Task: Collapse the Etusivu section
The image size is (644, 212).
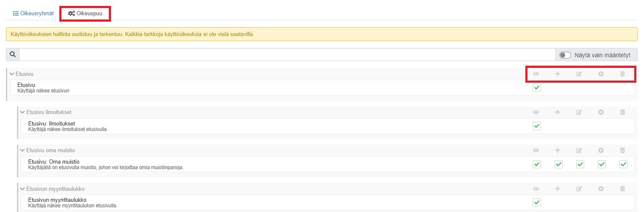Action: click(12, 74)
